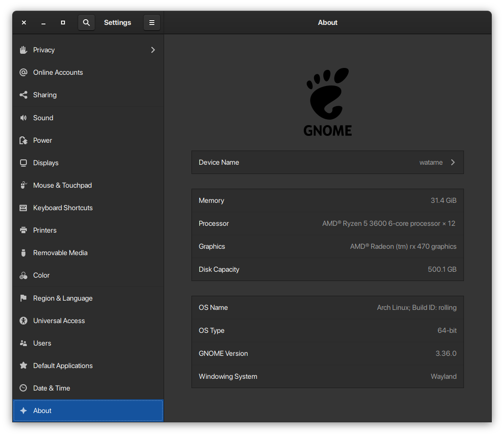Select the Color panel
The height and width of the screenshot is (436, 504).
(x=88, y=276)
